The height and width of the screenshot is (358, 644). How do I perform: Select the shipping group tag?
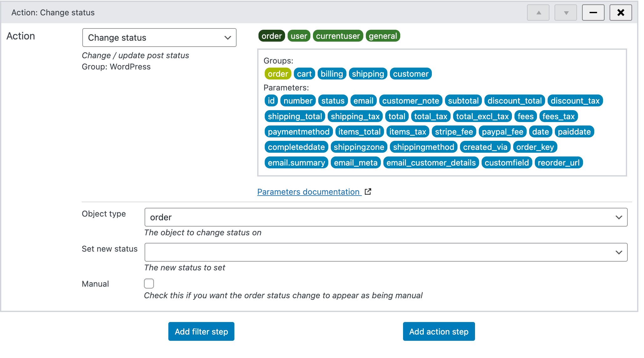tap(368, 74)
